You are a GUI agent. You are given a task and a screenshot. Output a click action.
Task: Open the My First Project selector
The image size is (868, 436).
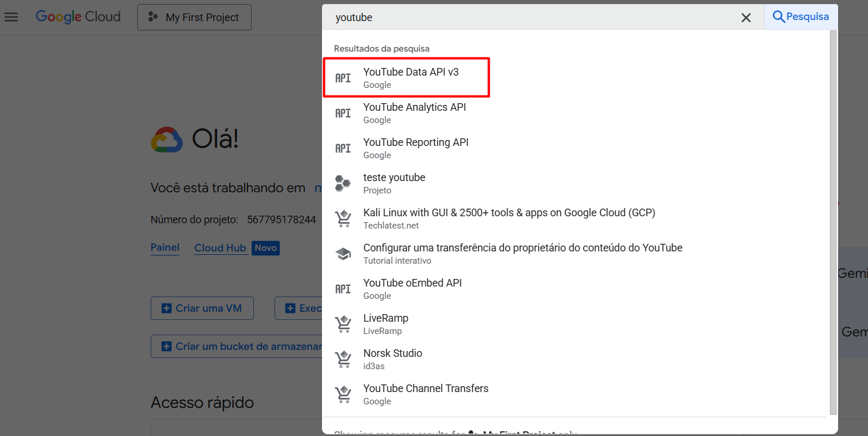[194, 18]
